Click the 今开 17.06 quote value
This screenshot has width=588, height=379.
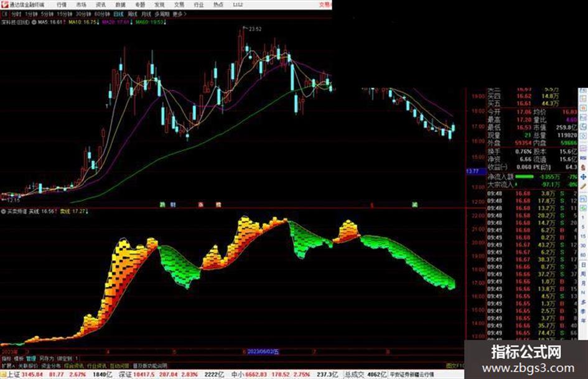point(524,112)
